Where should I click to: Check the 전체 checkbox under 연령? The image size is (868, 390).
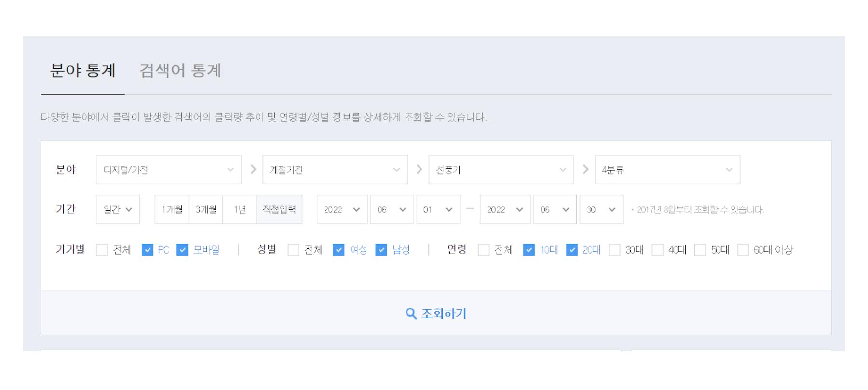[484, 250]
